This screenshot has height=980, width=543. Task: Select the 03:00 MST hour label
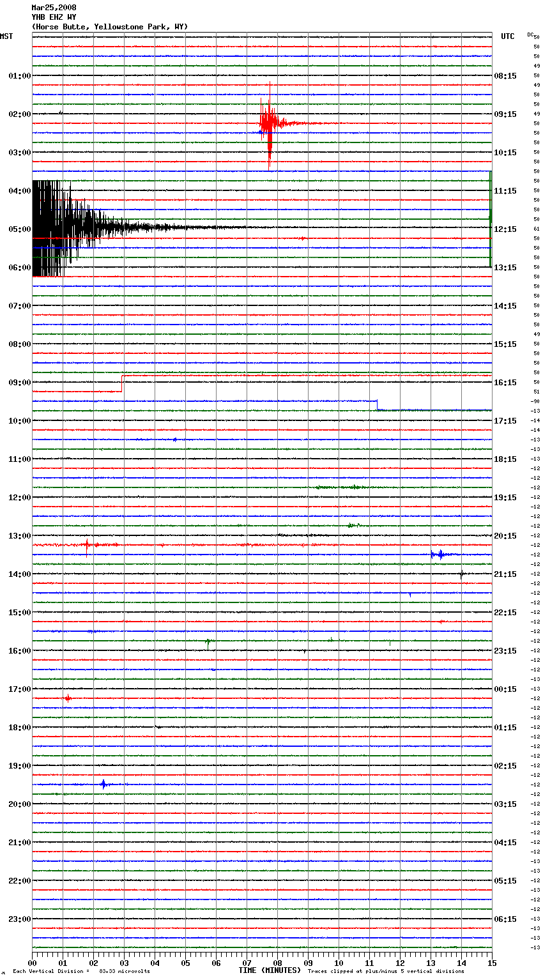click(19, 153)
